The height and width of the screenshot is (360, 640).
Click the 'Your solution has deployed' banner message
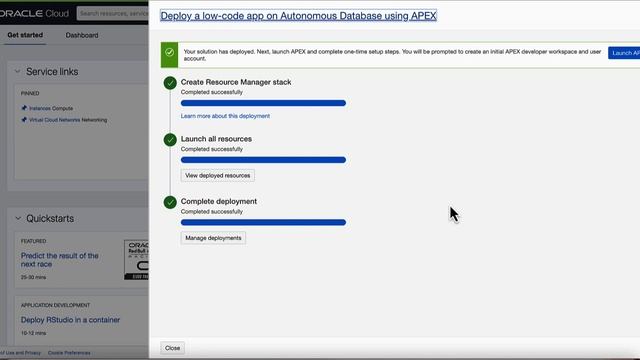(392, 55)
